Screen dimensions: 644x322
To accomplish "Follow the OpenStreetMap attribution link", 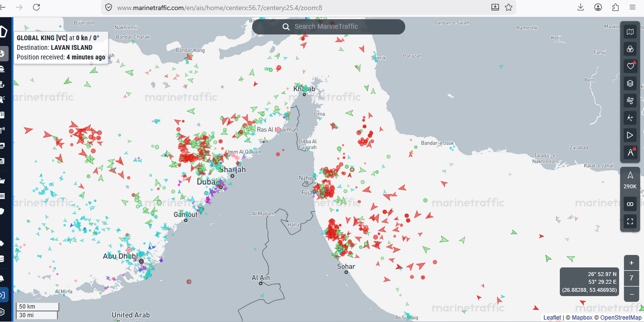I will [621, 318].
